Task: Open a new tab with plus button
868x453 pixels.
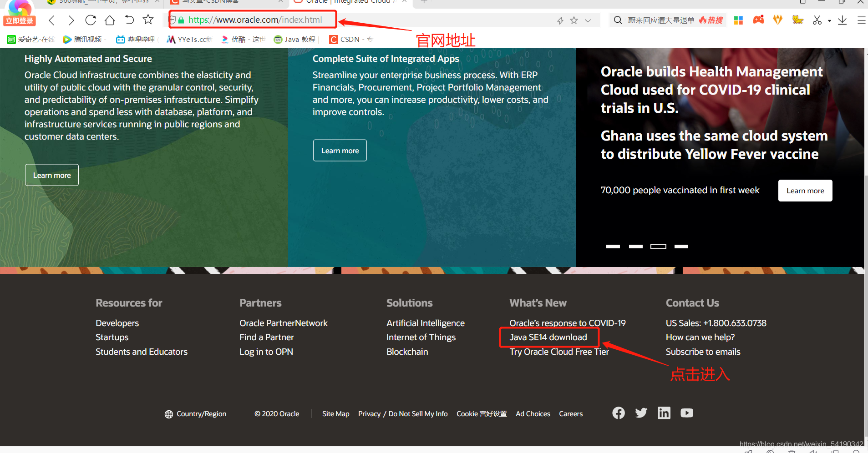Action: (424, 2)
